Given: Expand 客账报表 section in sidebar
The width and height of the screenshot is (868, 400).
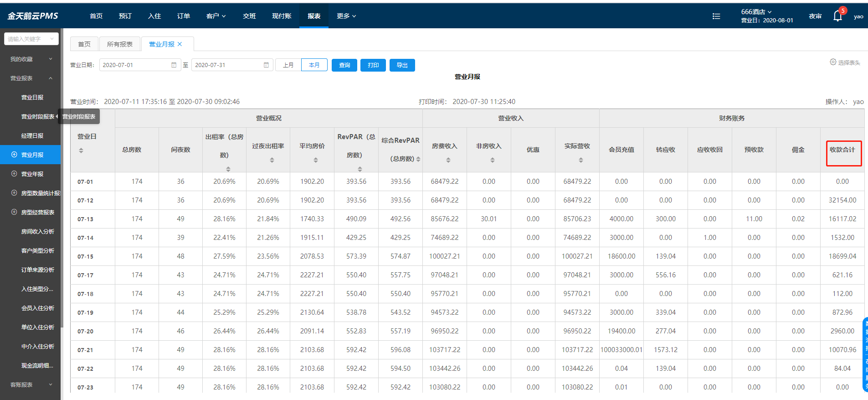Looking at the screenshot, I should (x=30, y=384).
